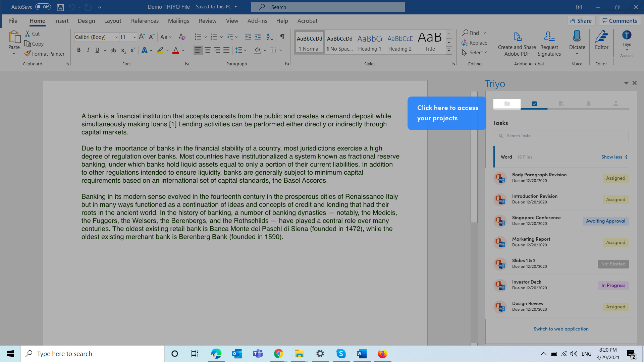Viewport: 644px width, 362px height.
Task: Click Justify alignment icon
Action: [x=226, y=50]
